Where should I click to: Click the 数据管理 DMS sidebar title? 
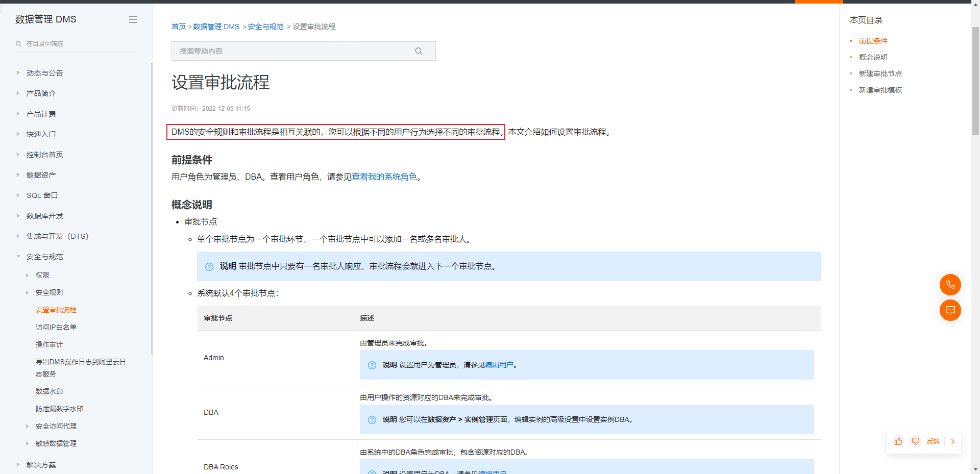point(46,19)
